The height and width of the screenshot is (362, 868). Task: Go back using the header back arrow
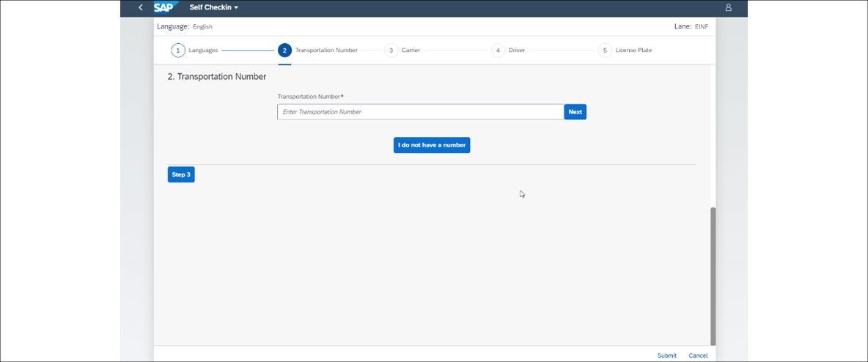tap(141, 8)
